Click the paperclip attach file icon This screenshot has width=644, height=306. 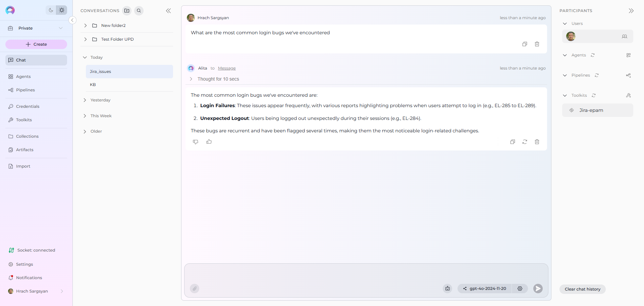click(195, 289)
